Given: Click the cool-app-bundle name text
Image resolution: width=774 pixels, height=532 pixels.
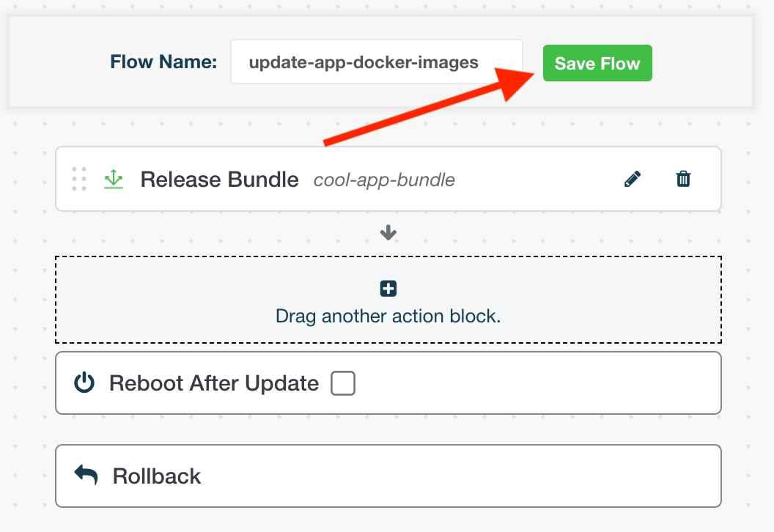Looking at the screenshot, I should click(x=384, y=180).
